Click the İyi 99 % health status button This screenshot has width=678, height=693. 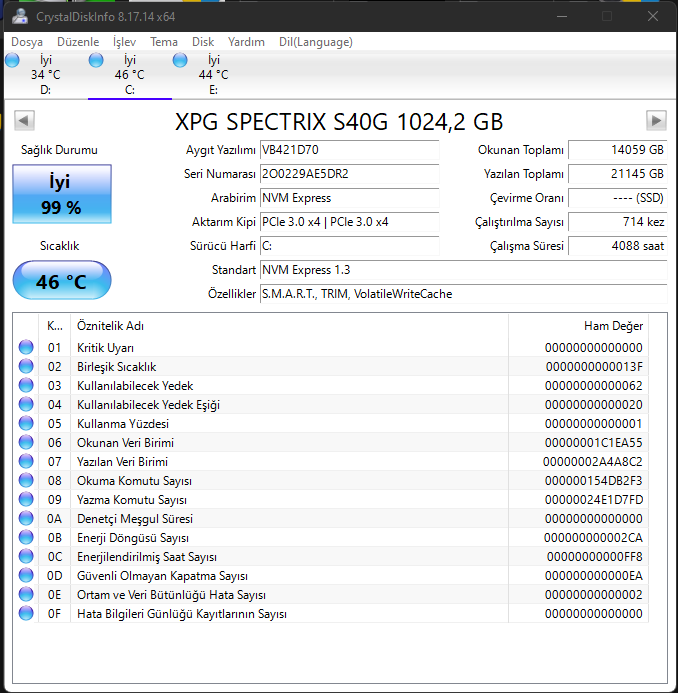(62, 194)
